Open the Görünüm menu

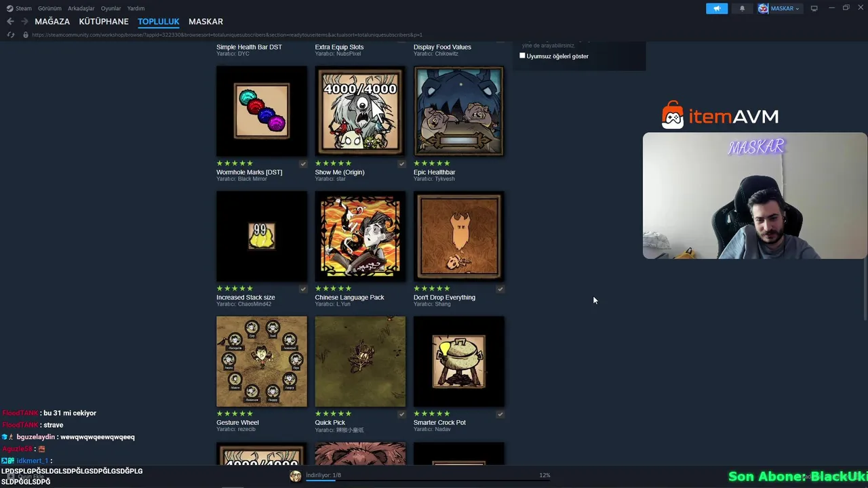click(50, 8)
